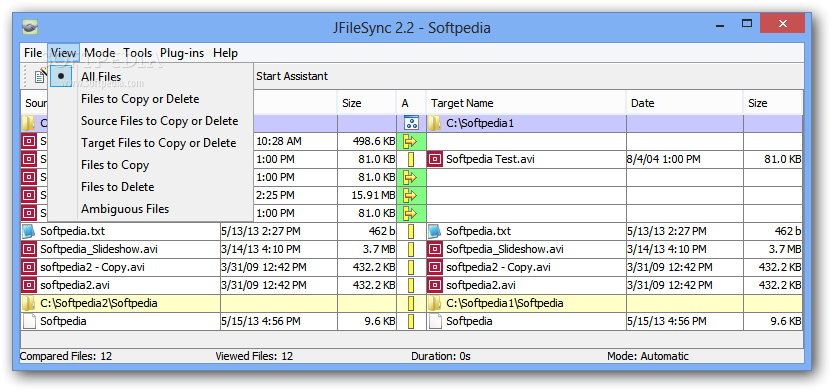Click the yellow marker in the C:\Softpedia2\Softpedia folder row

click(411, 303)
